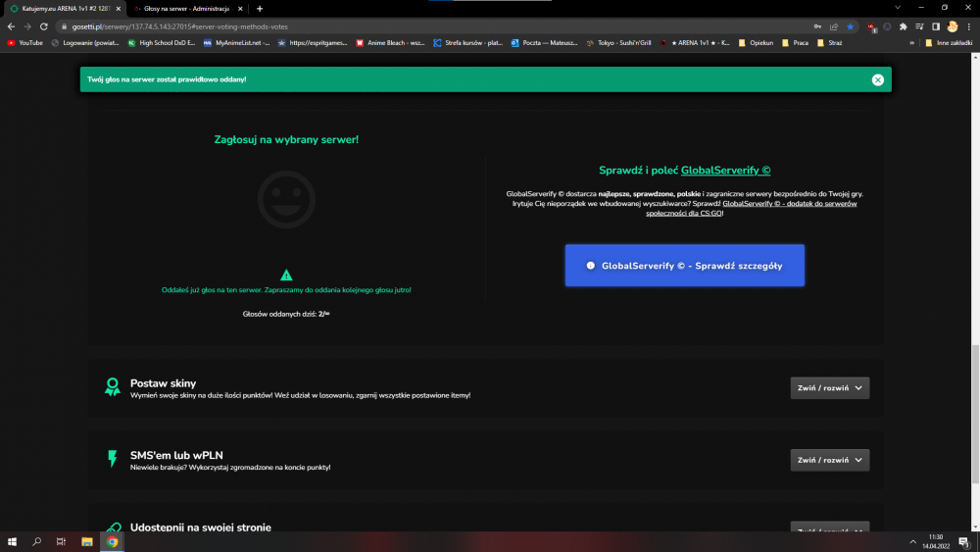The image size is (980, 552).
Task: Open the uBlock Origin extension icon
Action: tap(870, 26)
